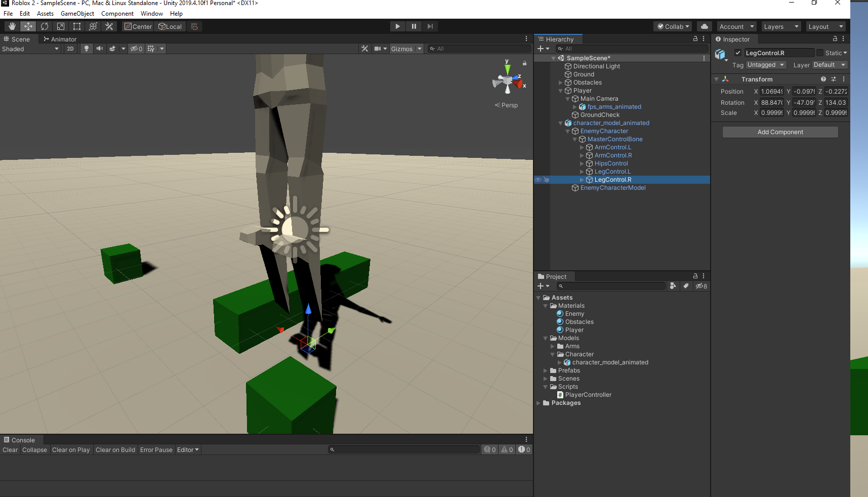
Task: Select the Scale tool
Action: pyautogui.click(x=61, y=26)
